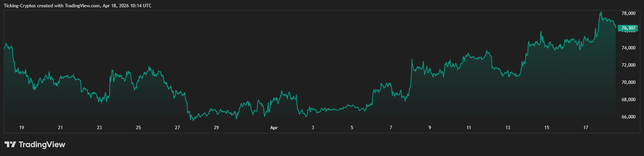Click the 72,000 price axis label
This screenshot has height=156, width=644.
point(628,65)
